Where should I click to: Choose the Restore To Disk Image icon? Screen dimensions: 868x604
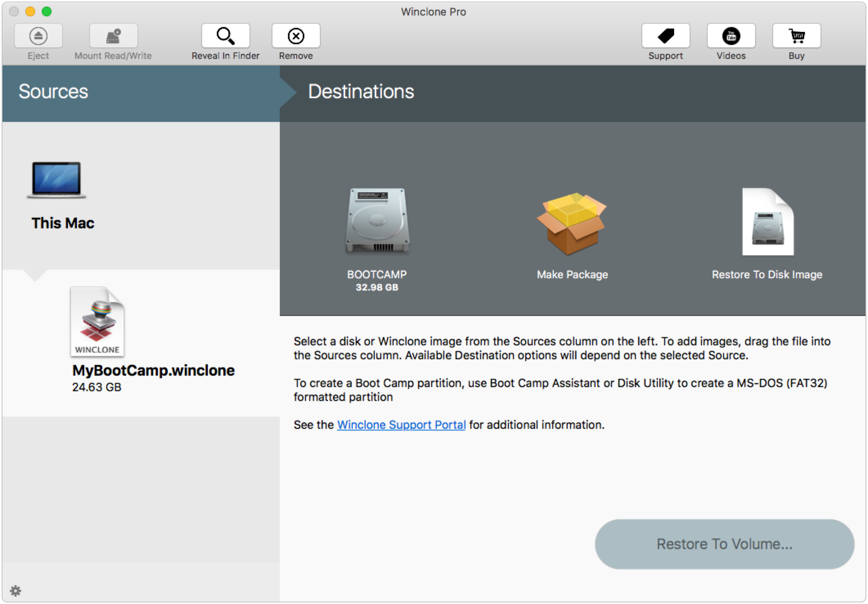tap(768, 221)
